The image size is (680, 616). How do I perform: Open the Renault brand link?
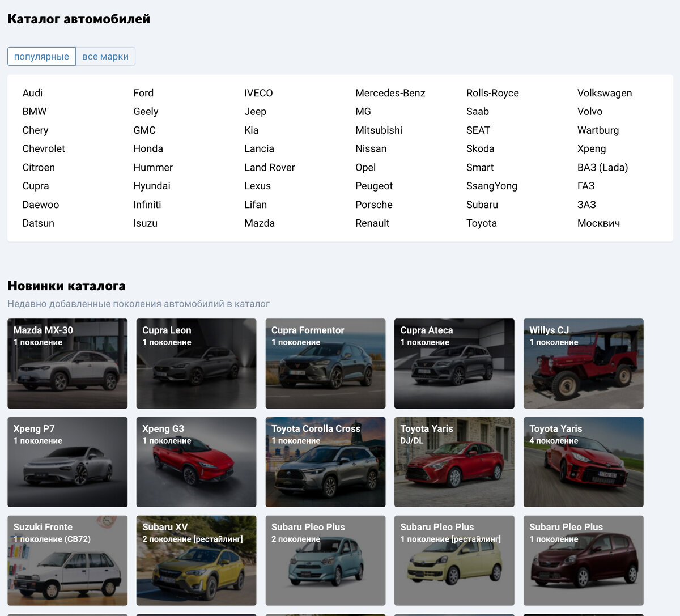(372, 223)
